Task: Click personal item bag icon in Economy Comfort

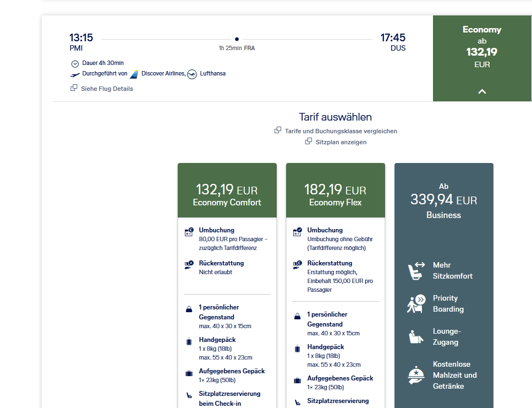Action: pyautogui.click(x=189, y=309)
